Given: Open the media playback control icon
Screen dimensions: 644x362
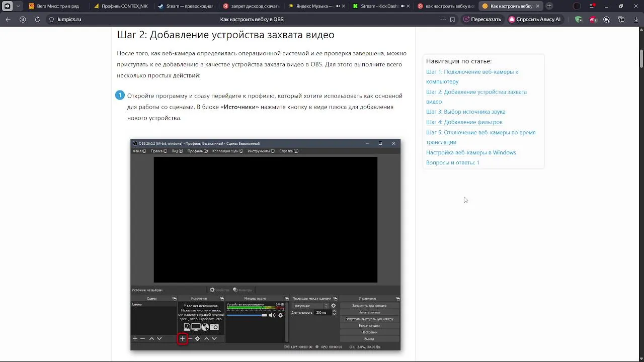Looking at the screenshot, I should coord(607,19).
